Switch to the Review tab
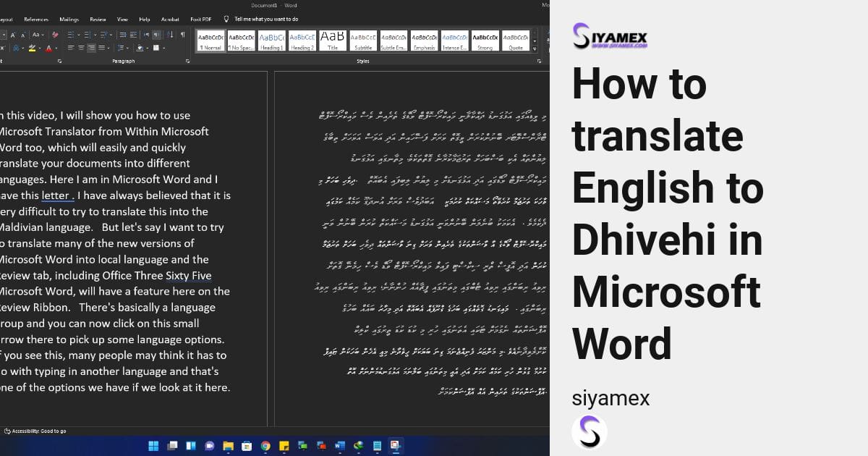The height and width of the screenshot is (456, 868). [x=98, y=20]
